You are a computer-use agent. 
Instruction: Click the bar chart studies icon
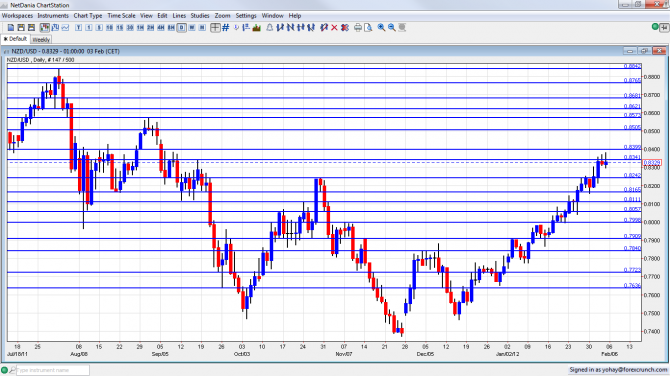pyautogui.click(x=257, y=27)
